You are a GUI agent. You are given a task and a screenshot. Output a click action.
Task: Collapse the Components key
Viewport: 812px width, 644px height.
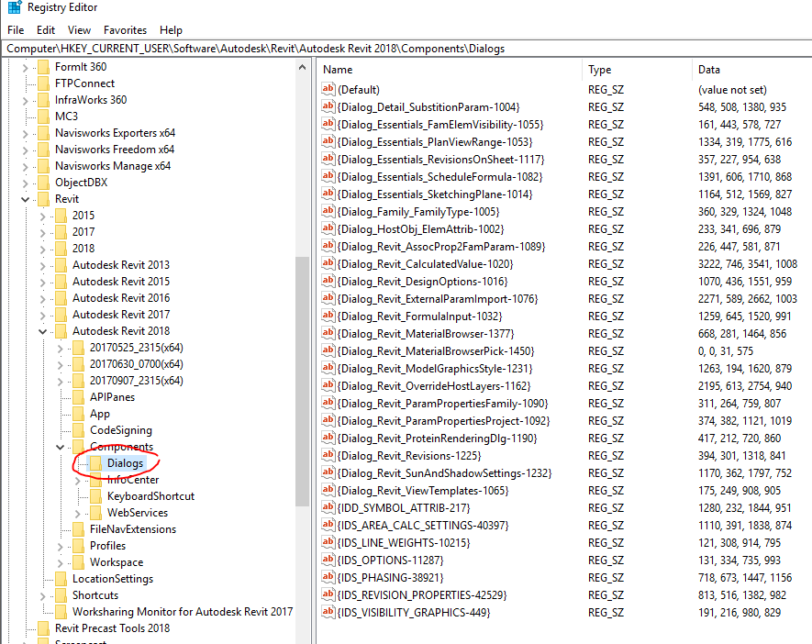(60, 447)
